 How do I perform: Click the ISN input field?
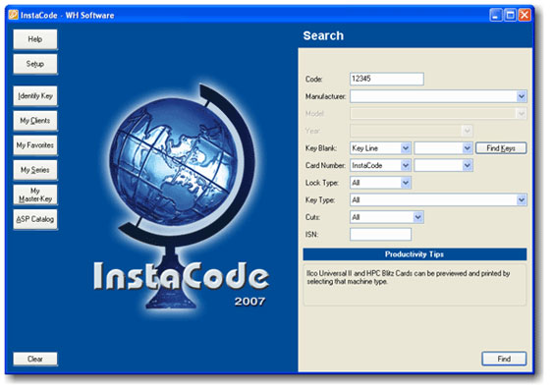click(x=380, y=234)
